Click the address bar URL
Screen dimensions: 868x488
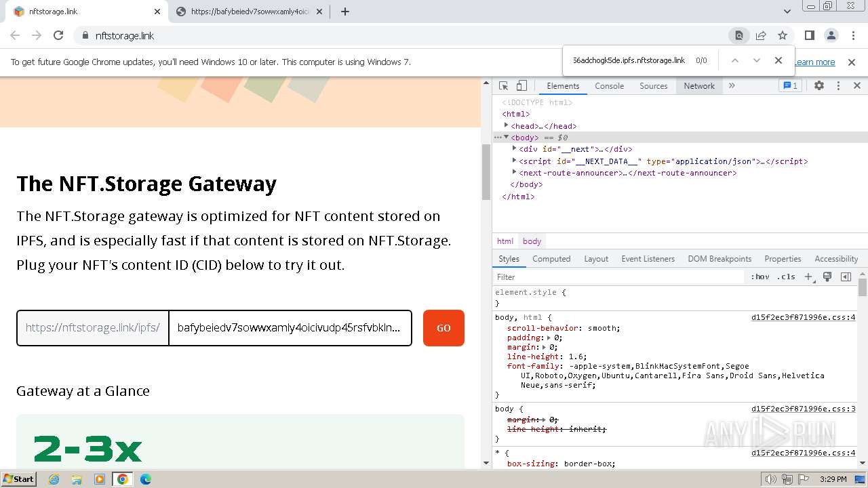(125, 36)
